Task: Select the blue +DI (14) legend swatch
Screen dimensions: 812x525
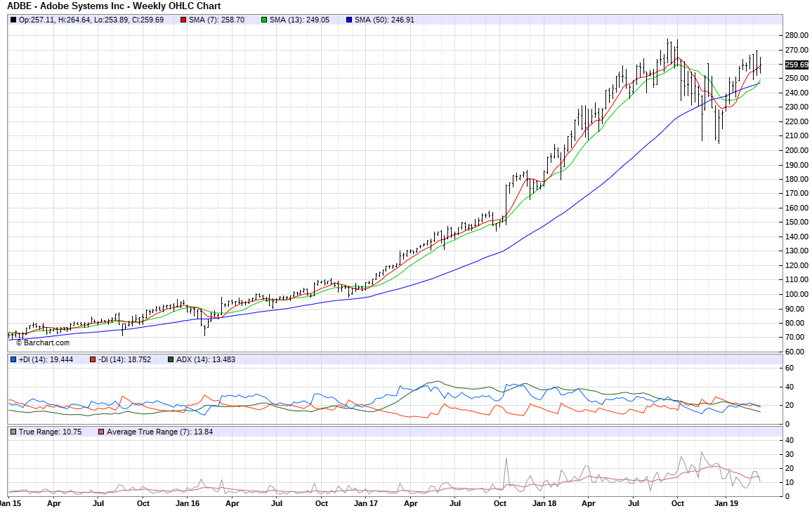Action: 13,359
